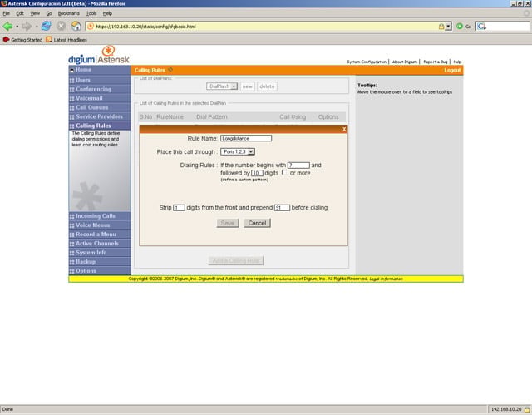
Task: Open the Record a Menu section
Action: pyautogui.click(x=100, y=235)
